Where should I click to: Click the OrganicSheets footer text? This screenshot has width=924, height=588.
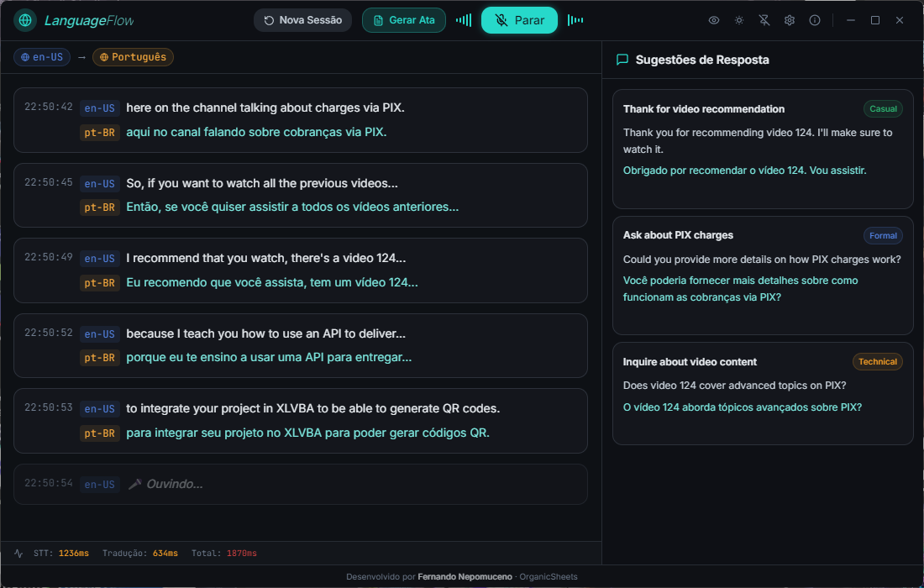[548, 577]
